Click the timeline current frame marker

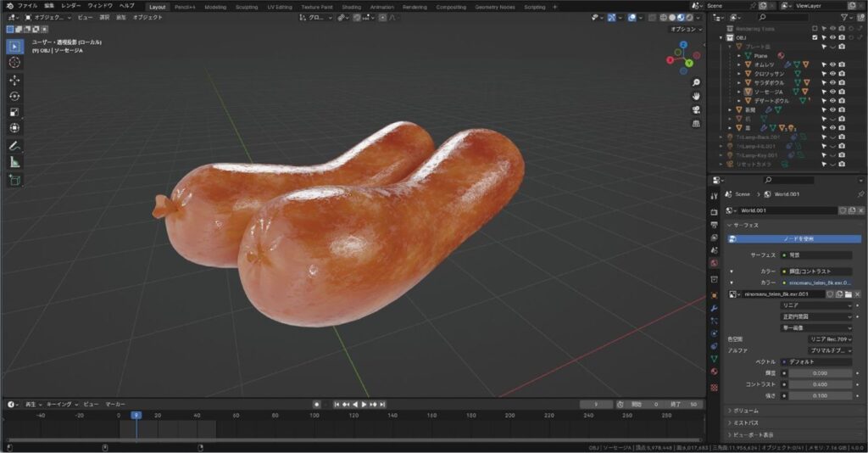[136, 415]
